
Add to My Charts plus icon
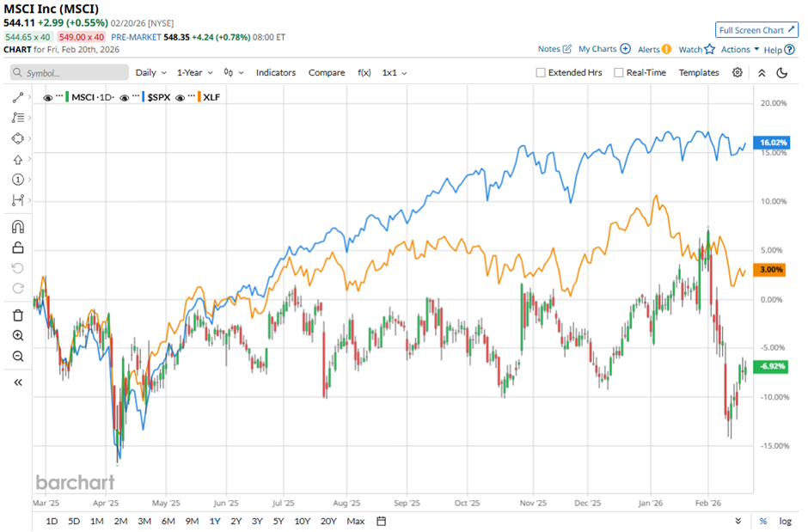[x=625, y=49]
